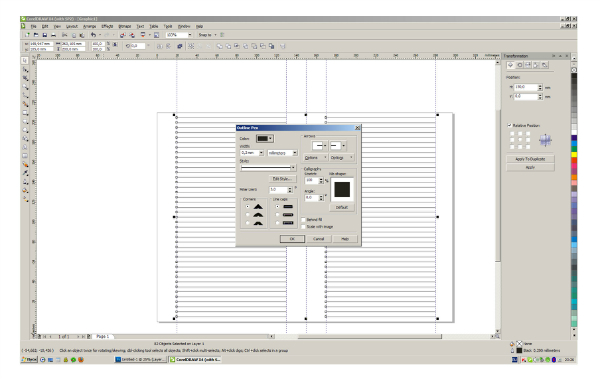Open the Text menu
Screen dimensions: 600x379
click(140, 26)
